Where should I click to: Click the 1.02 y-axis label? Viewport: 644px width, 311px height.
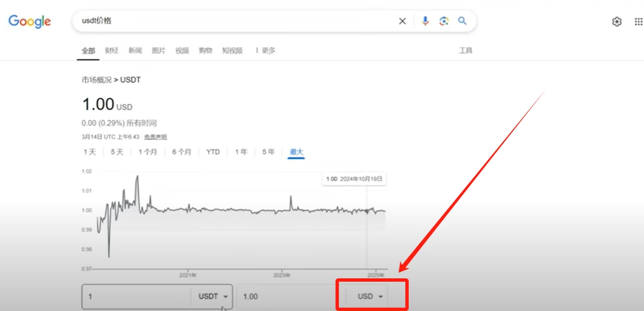click(x=87, y=171)
